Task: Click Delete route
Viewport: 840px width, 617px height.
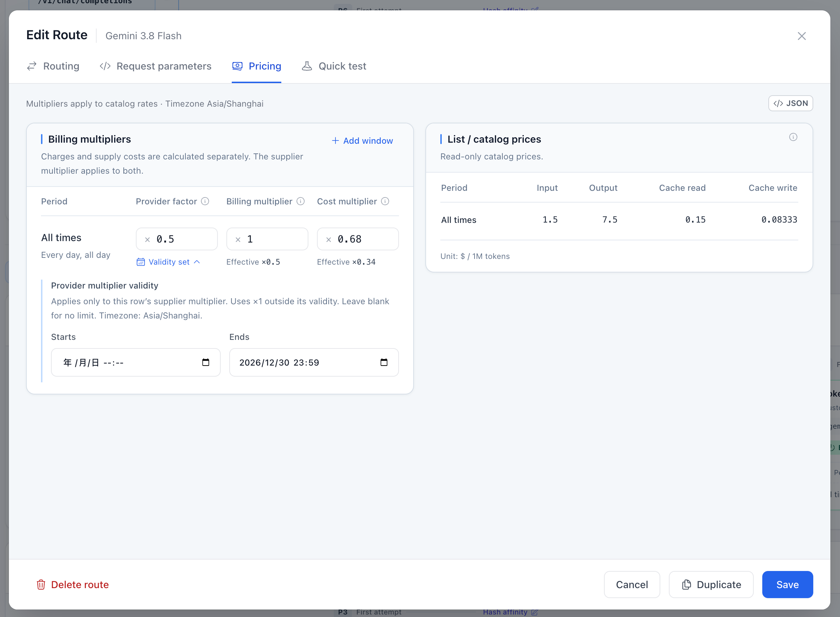Action: (73, 585)
